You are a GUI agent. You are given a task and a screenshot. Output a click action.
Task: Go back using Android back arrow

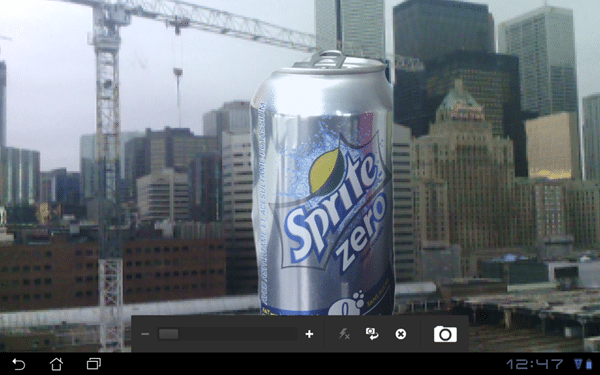coord(18,364)
